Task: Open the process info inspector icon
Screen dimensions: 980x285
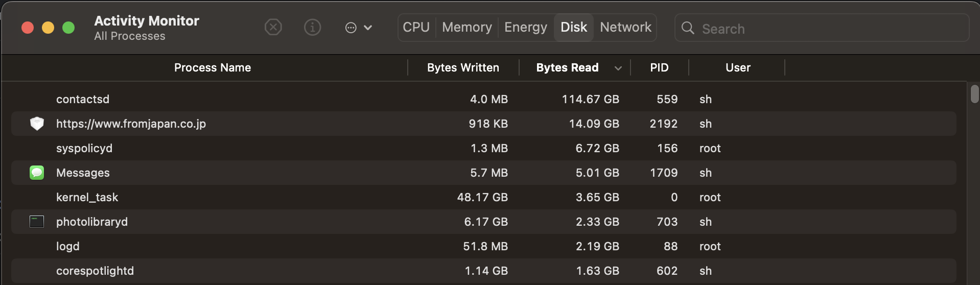Action: tap(312, 27)
